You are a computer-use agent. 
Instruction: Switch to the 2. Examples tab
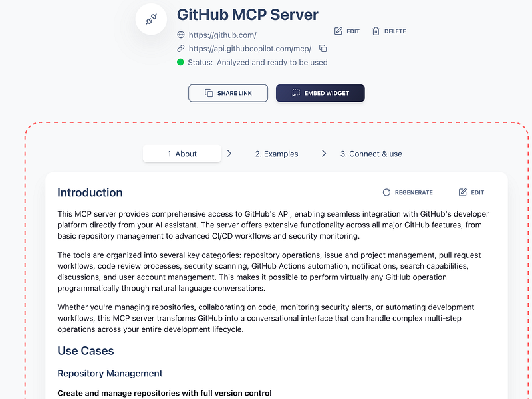[x=277, y=154]
